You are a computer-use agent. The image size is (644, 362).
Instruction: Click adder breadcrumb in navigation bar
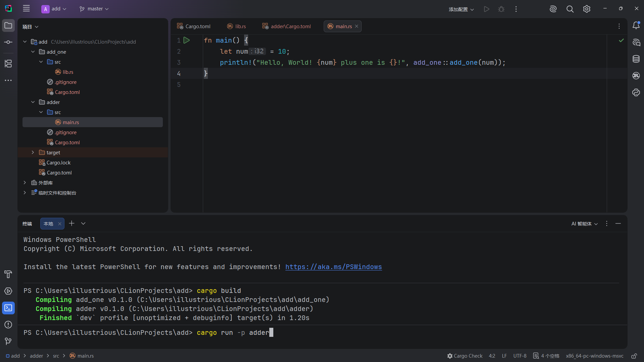click(x=36, y=356)
